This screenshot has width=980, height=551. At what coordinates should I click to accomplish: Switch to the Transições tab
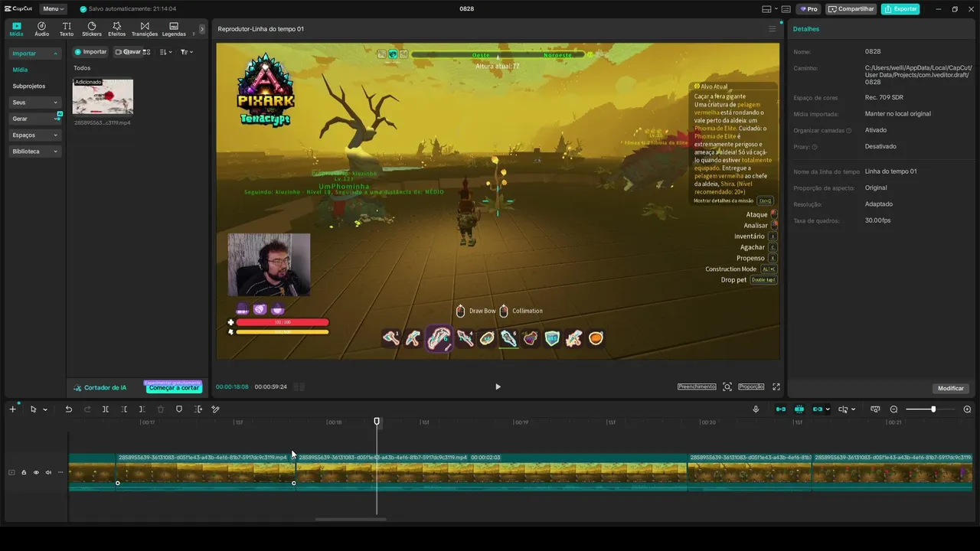pyautogui.click(x=145, y=29)
